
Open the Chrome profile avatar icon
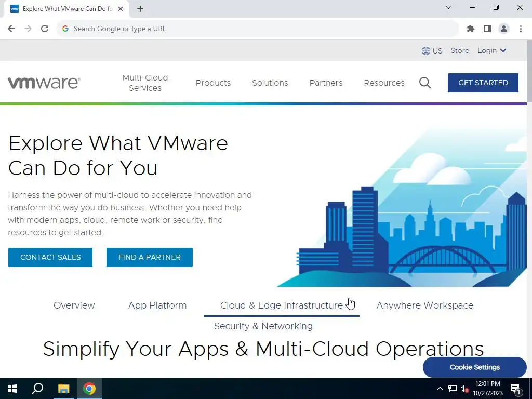point(504,29)
